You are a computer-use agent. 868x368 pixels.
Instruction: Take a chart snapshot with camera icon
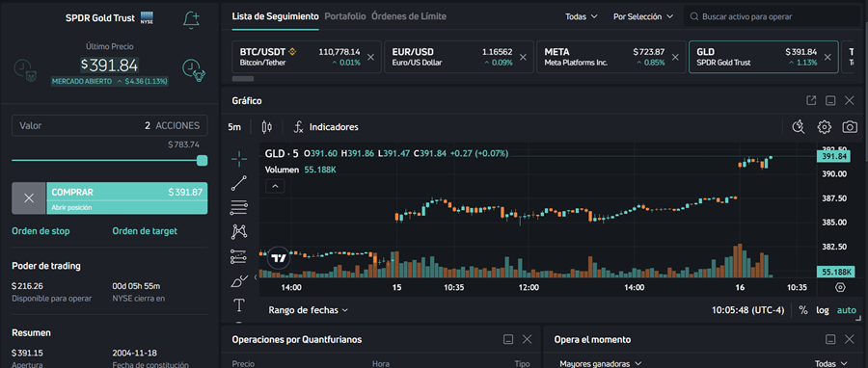850,127
